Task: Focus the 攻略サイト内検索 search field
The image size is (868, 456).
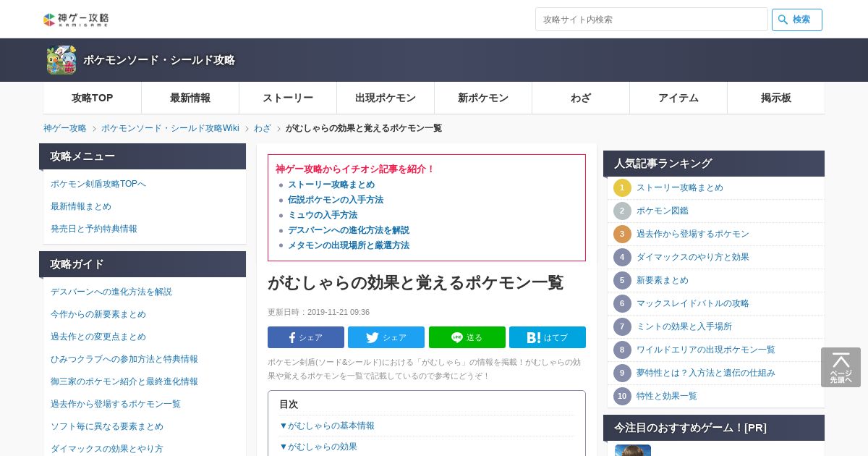Action: click(652, 20)
